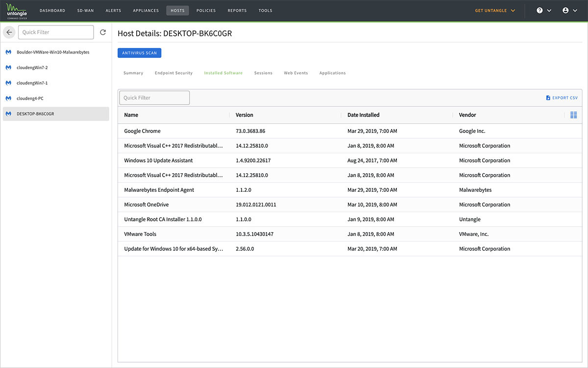Switch to the Endpoint Security tab
Image resolution: width=588 pixels, height=368 pixels.
173,73
